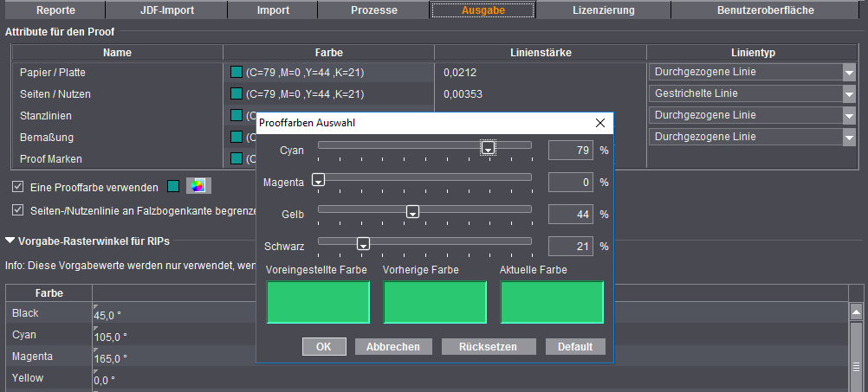The width and height of the screenshot is (868, 392).
Task: Click the Yellow angle value 0,0 °
Action: (x=105, y=381)
